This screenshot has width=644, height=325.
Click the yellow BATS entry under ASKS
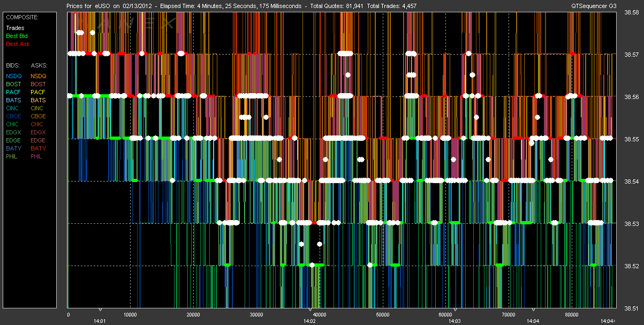tap(38, 100)
